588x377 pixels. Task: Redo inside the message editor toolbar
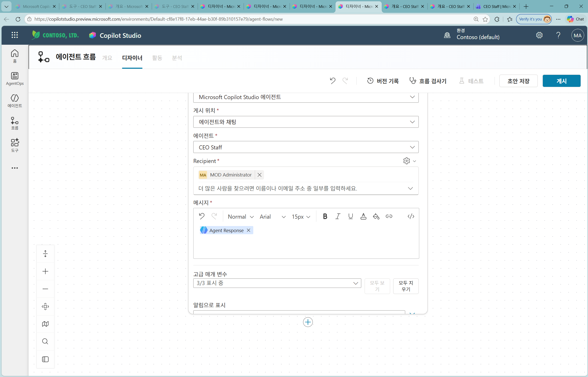214,216
